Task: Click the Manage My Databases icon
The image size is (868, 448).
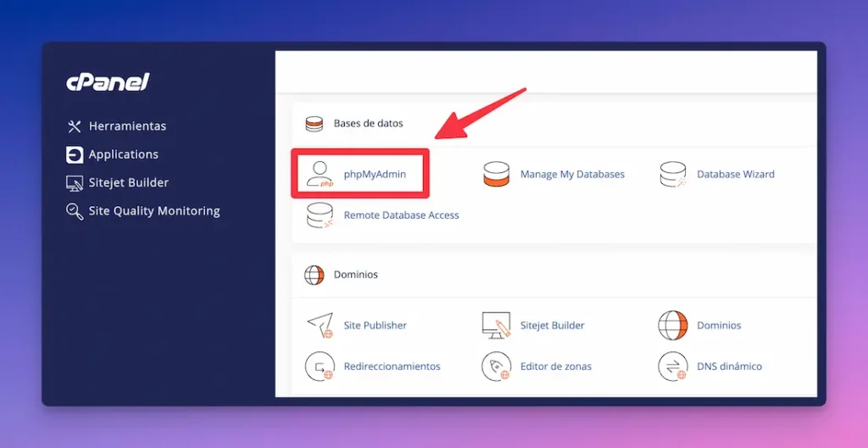Action: coord(496,174)
